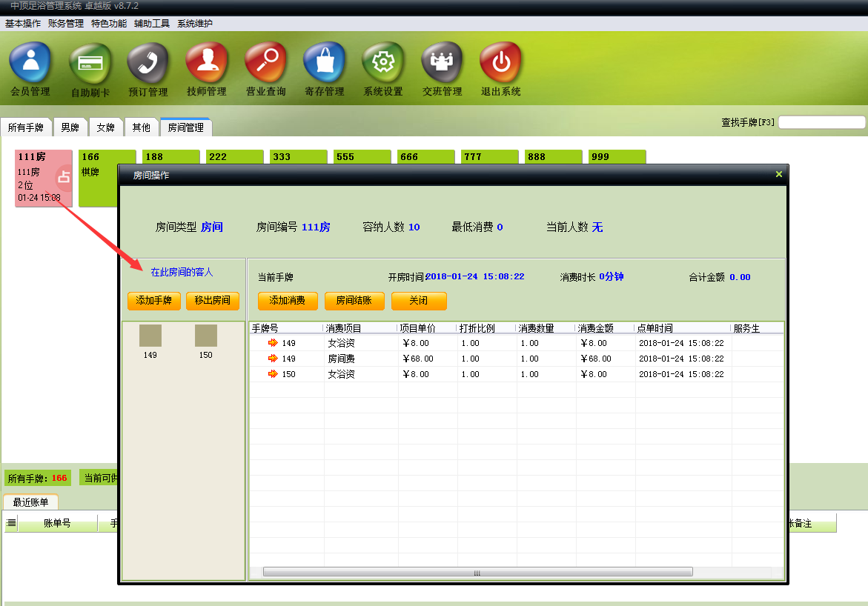Select room 188 card
This screenshot has height=606, width=868.
pos(171,156)
